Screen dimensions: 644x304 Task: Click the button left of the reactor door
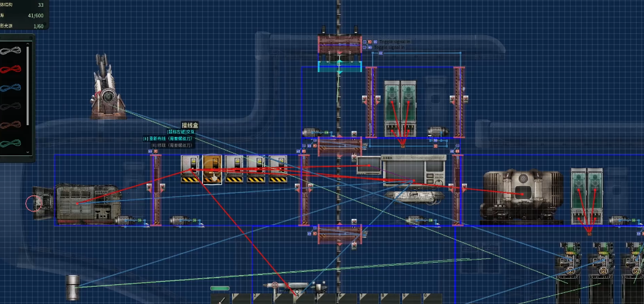point(452,187)
